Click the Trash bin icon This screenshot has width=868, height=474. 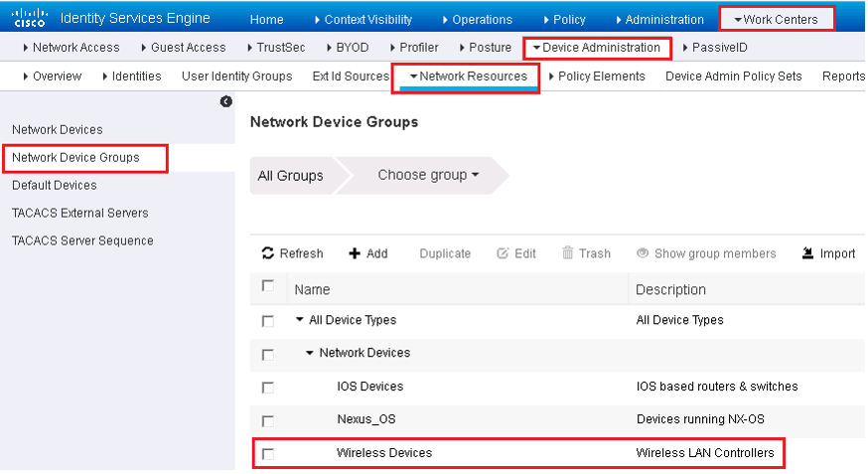pos(567,253)
